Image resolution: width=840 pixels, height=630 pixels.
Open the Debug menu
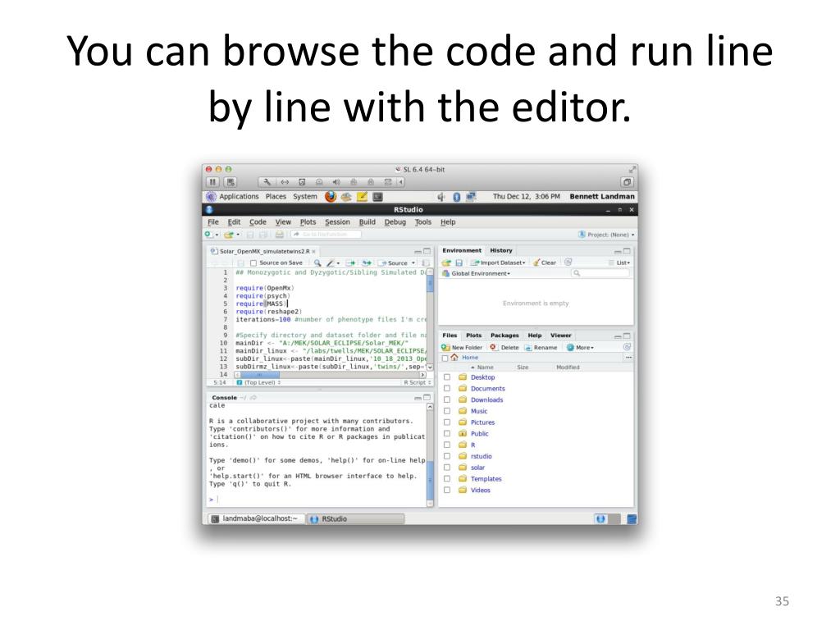[395, 221]
